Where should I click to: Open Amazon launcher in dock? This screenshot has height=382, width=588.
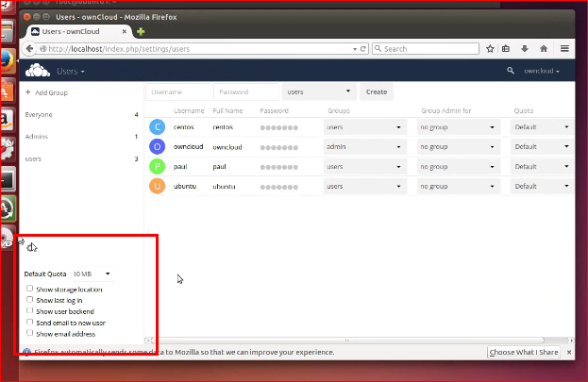pos(7,120)
